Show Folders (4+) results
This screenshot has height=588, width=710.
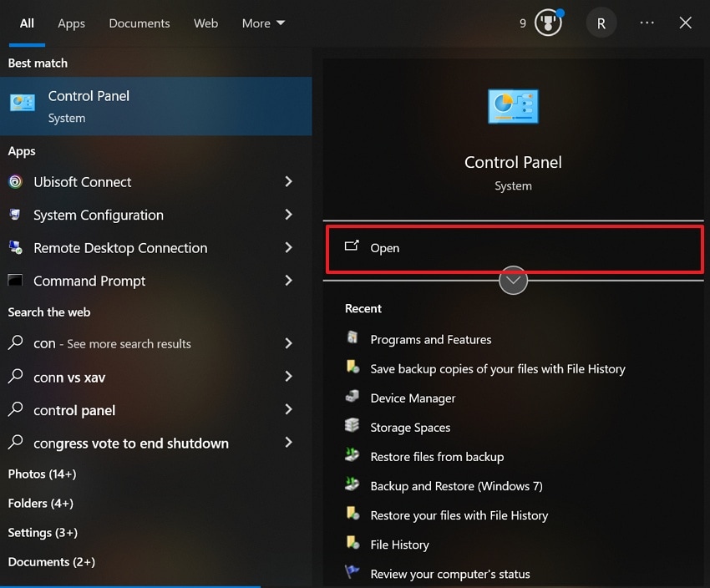(40, 504)
